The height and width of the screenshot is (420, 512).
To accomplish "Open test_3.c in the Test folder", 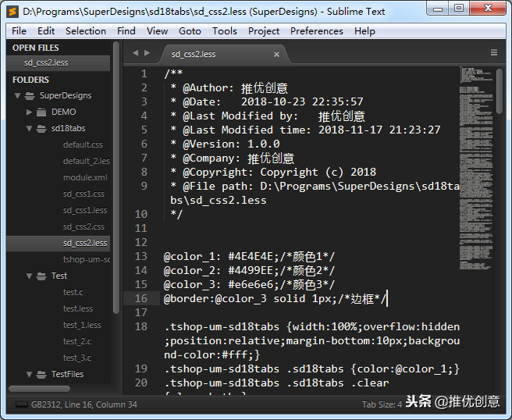I will (x=77, y=358).
